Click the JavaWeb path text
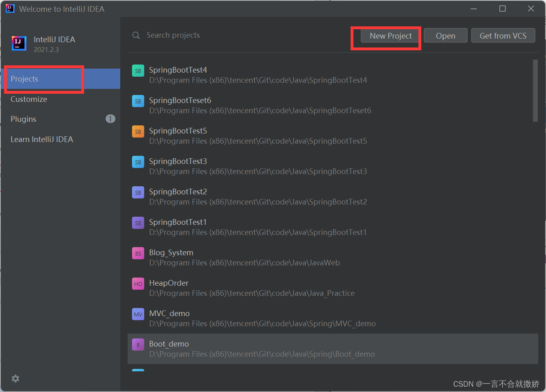This screenshot has width=546, height=392. (245, 263)
